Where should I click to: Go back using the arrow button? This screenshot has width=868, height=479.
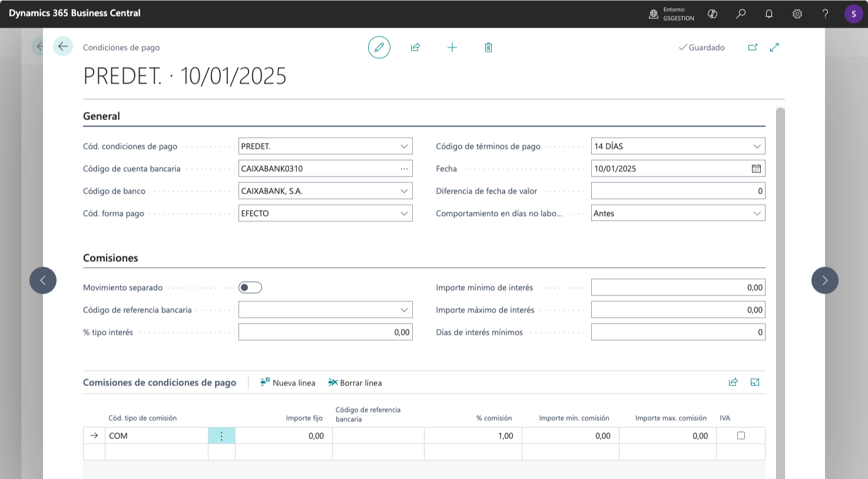63,46
